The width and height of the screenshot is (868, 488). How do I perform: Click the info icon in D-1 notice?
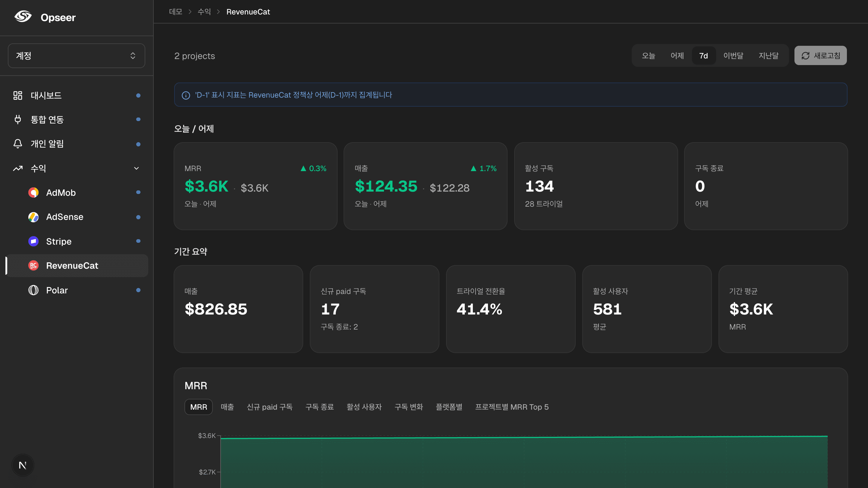point(186,95)
